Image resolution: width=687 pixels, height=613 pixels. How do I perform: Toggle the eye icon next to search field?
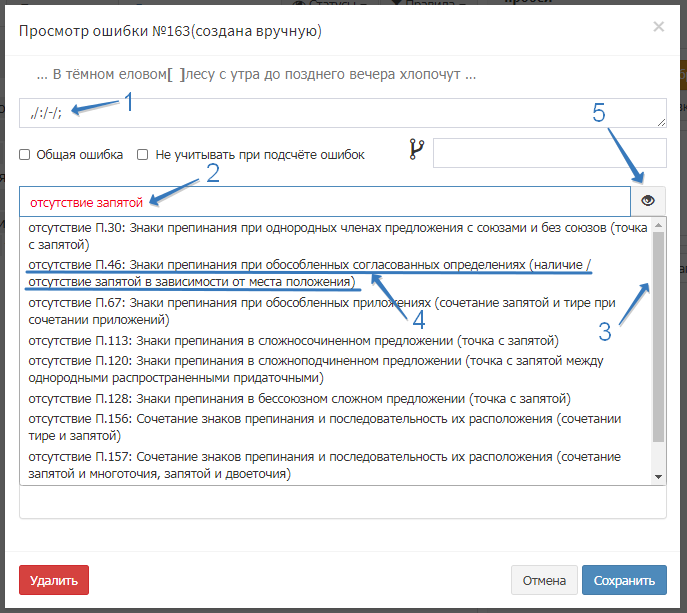click(648, 201)
